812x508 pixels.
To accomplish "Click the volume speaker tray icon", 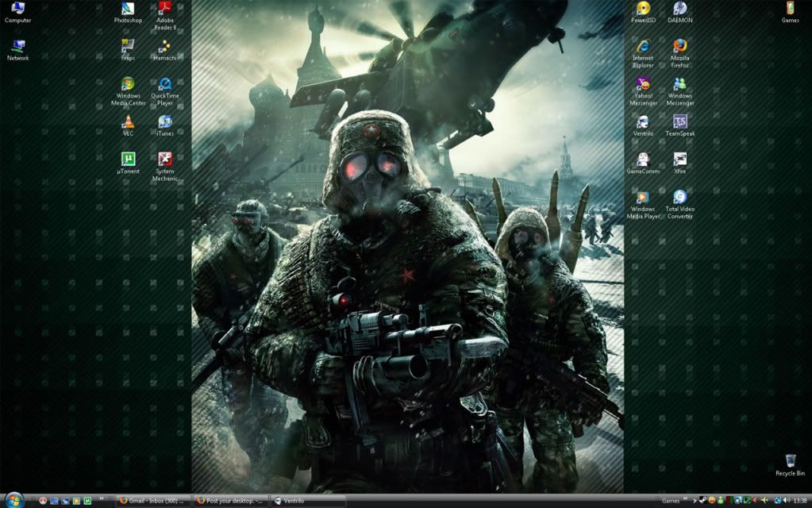I will pos(785,501).
